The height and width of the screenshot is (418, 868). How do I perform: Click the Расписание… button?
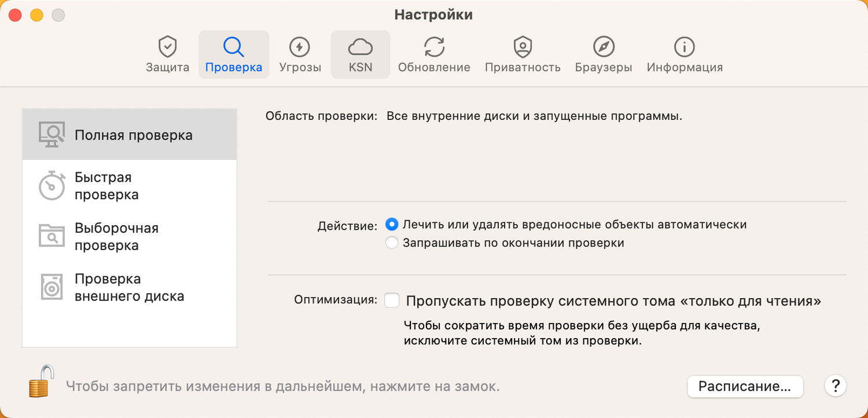click(x=745, y=387)
